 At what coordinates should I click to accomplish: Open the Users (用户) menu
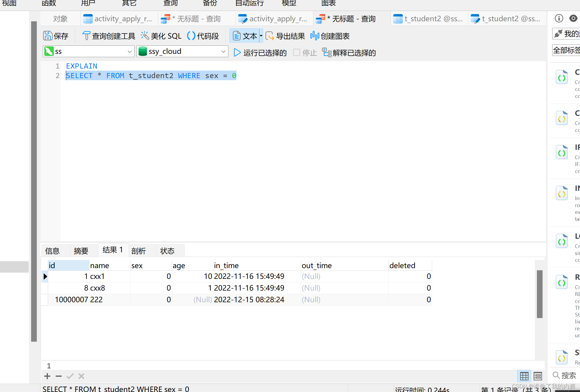click(x=88, y=3)
